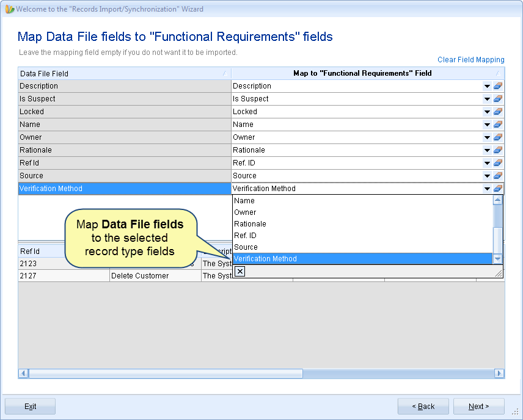Image resolution: width=523 pixels, height=420 pixels.
Task: Select the Owner data file field row
Action: pyautogui.click(x=125, y=137)
